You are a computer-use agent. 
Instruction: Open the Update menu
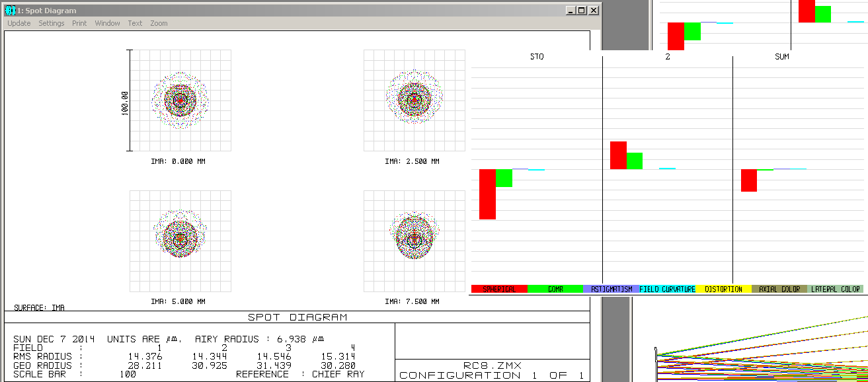pyautogui.click(x=19, y=23)
